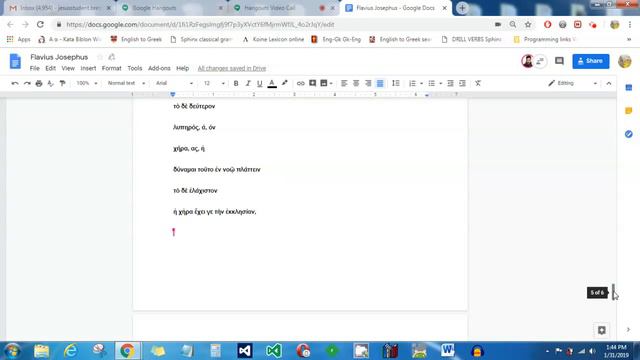Click the Undo icon in toolbar

click(15, 83)
